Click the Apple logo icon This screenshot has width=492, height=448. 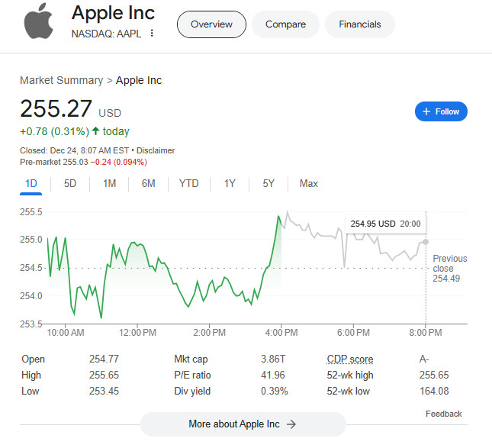click(x=40, y=20)
